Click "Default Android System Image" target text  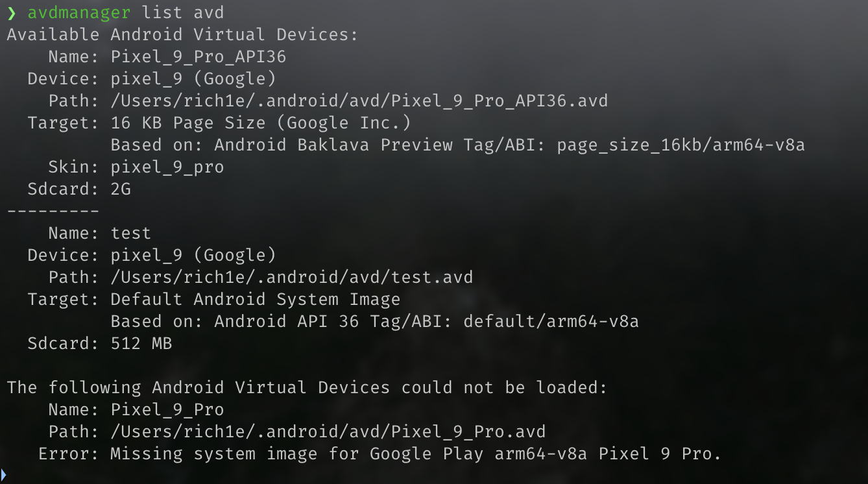[x=255, y=300]
